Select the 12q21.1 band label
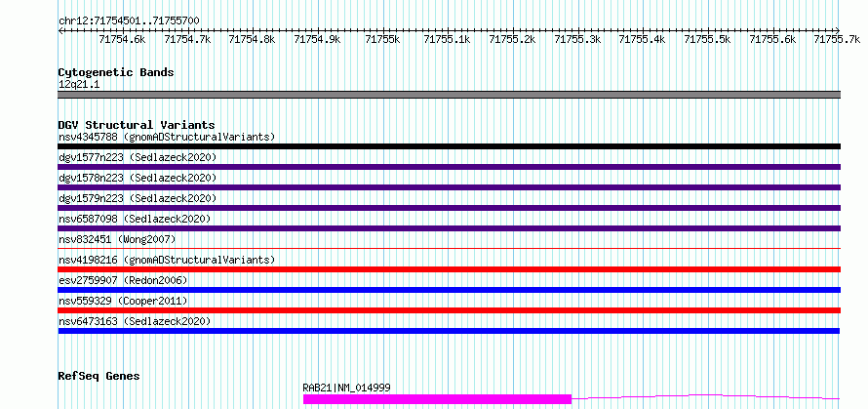This screenshot has width=868, height=409. (79, 85)
